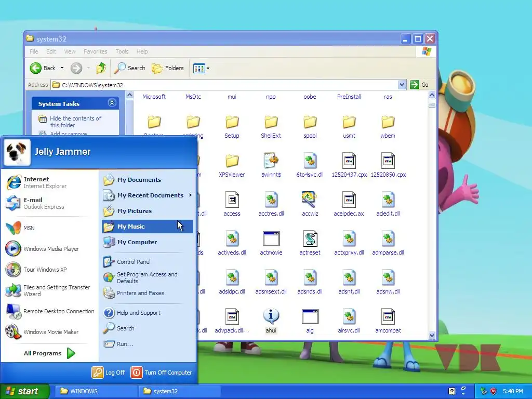This screenshot has width=532, height=399.
Task: Select the wbem folder
Action: pos(388,127)
